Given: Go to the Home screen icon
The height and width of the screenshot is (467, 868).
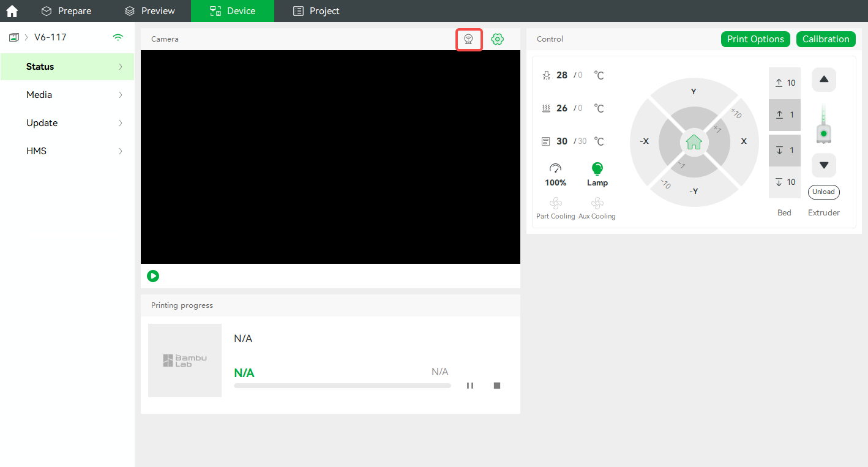Looking at the screenshot, I should (12, 11).
